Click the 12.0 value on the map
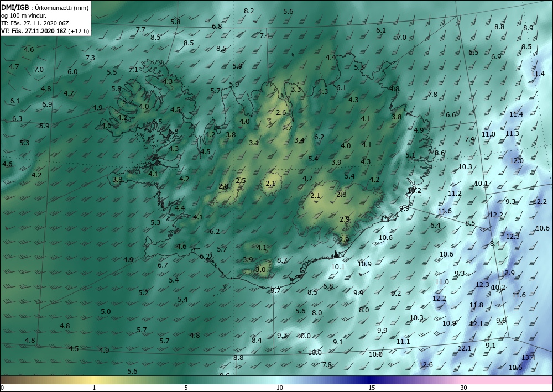Screen dimensions: 553x392 tap(517, 161)
